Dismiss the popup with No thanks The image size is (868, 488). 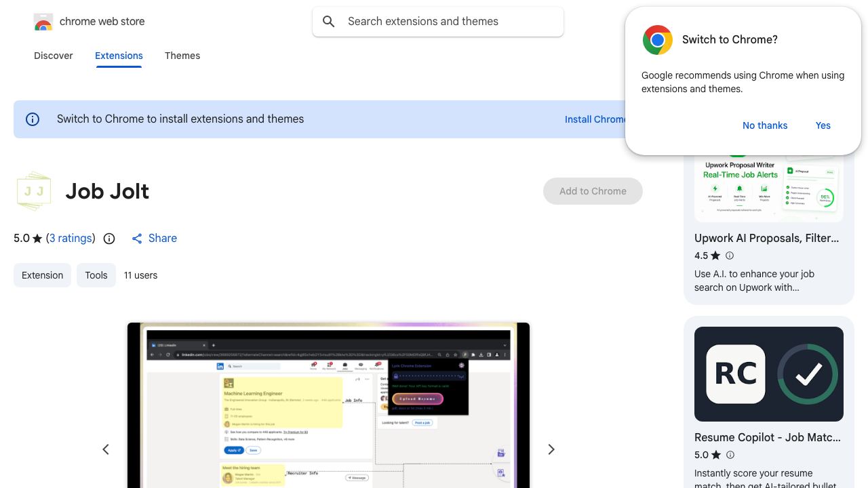point(765,125)
